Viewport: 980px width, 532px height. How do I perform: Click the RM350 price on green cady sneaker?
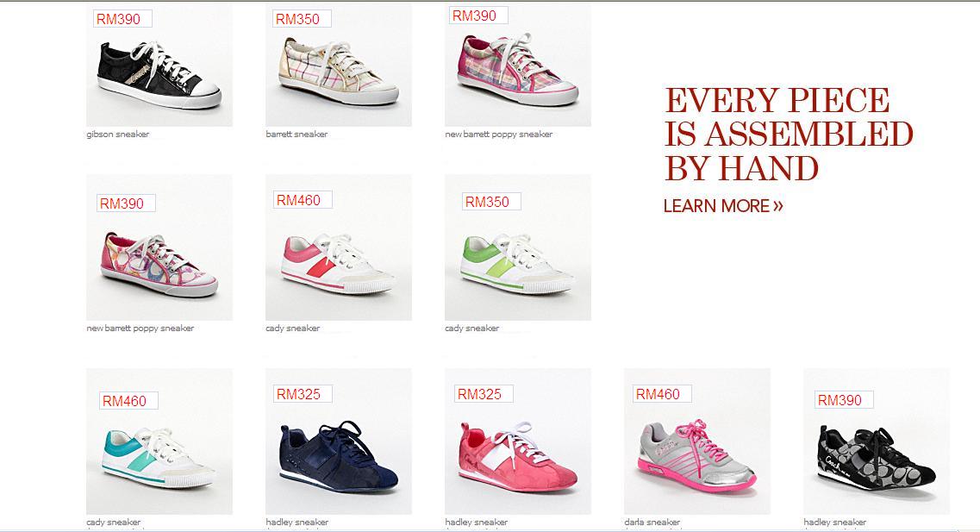[491, 202]
